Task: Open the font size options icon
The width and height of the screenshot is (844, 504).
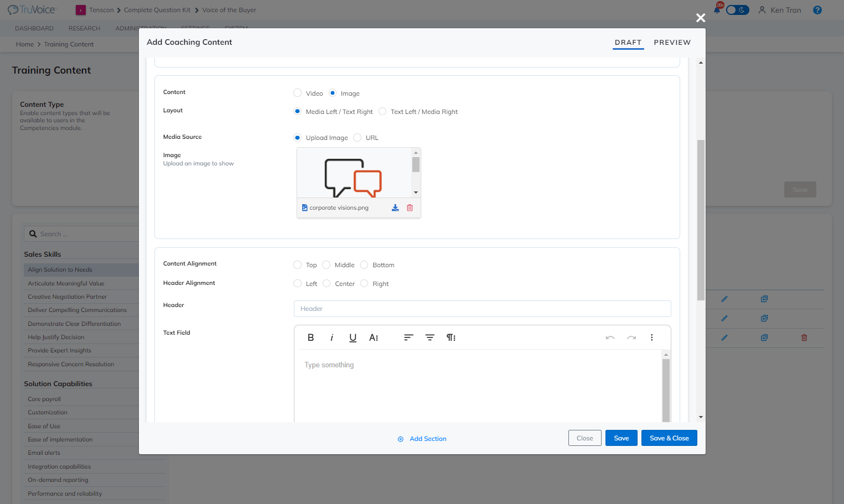Action: 374,337
